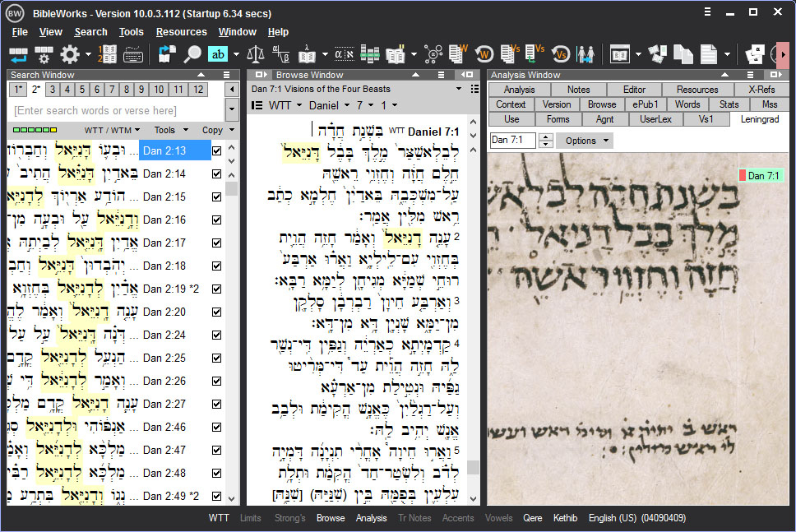Viewport: 796px width, 532px height.
Task: Open the magnifying glass search tool
Action: pyautogui.click(x=192, y=54)
